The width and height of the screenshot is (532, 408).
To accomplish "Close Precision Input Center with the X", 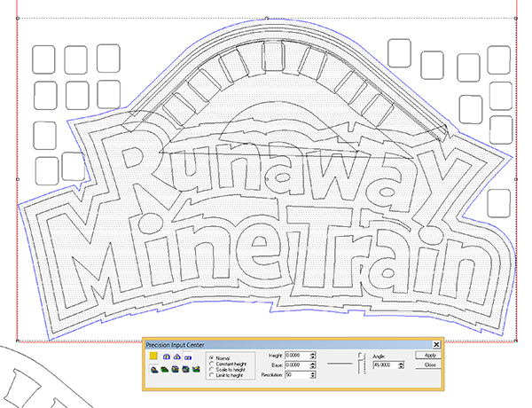I will point(436,344).
